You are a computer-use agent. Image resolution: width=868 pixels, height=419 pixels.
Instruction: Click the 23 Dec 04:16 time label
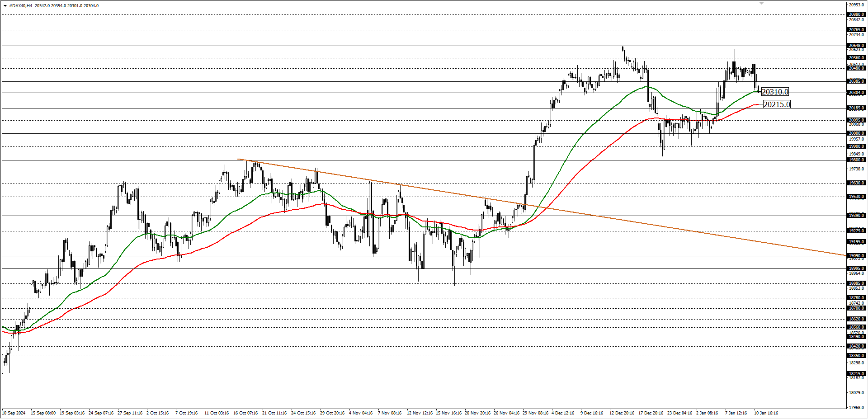680,413
